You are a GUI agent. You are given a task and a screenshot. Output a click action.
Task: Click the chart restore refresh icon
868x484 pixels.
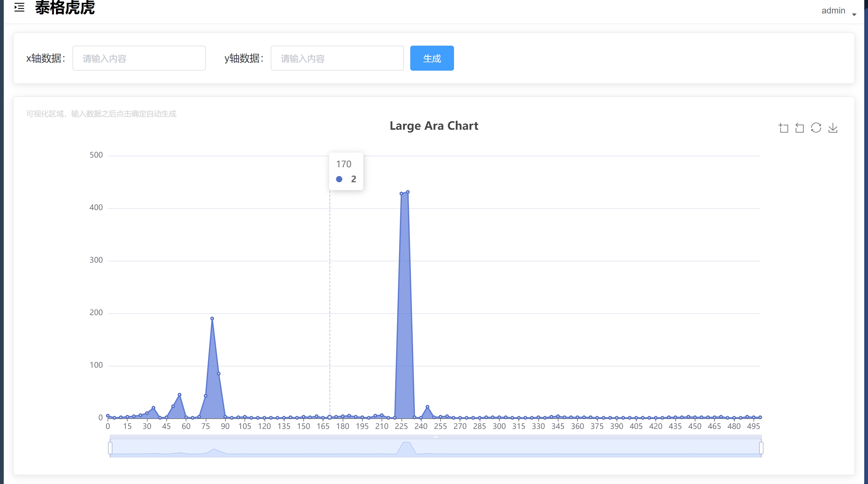816,128
